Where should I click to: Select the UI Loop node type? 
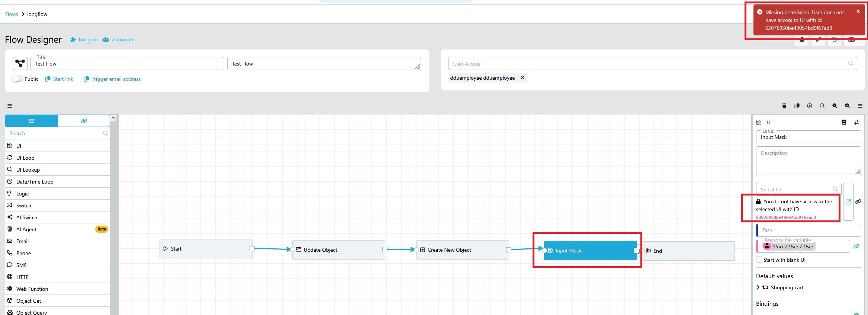click(58, 158)
